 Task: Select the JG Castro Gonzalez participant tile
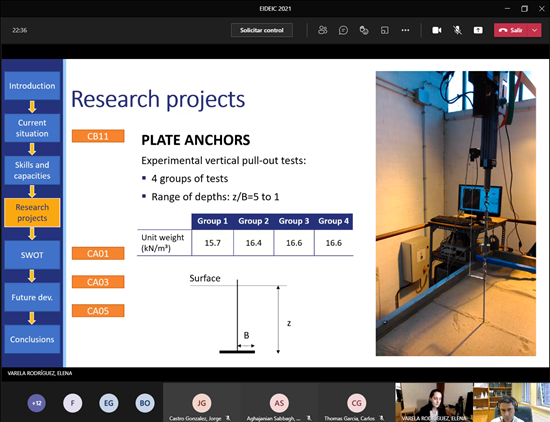202,402
